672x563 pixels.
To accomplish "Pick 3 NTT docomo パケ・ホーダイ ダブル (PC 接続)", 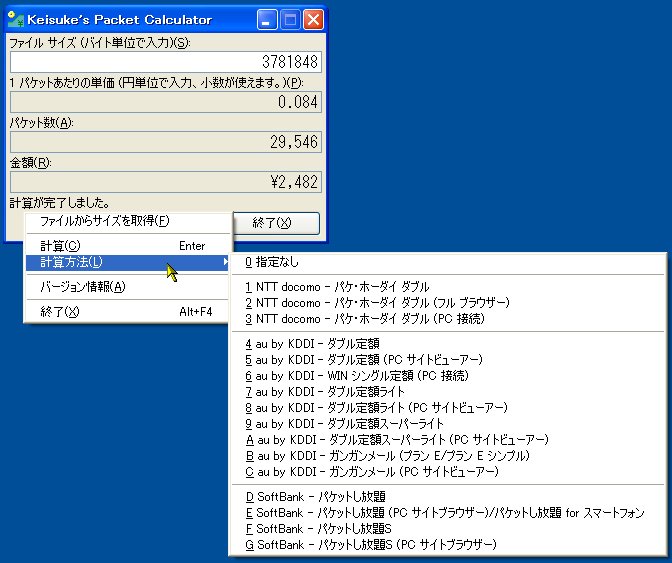I will (448, 319).
